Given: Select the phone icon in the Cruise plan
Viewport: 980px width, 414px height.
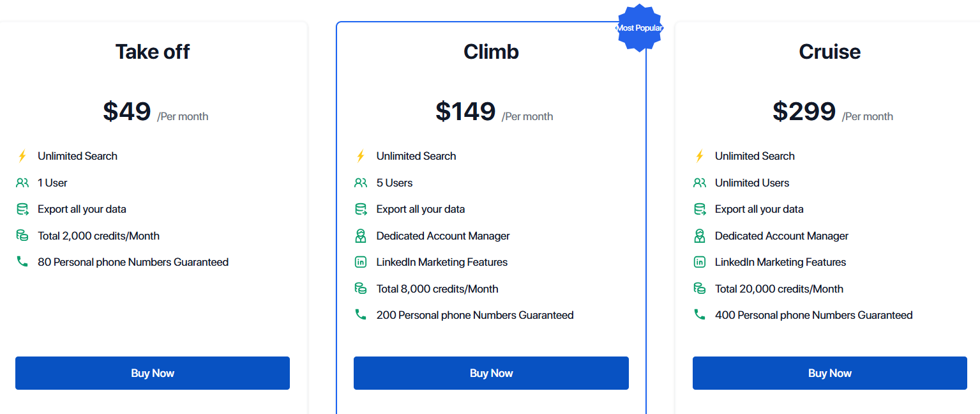Looking at the screenshot, I should point(700,314).
